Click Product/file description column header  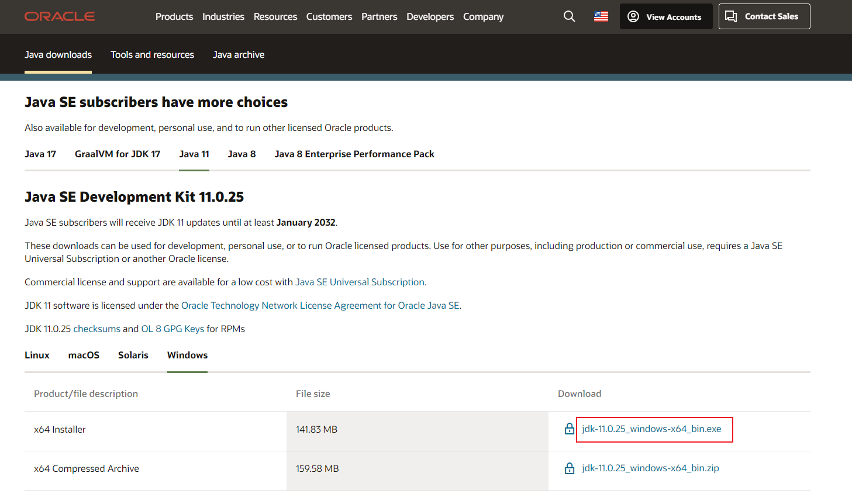[86, 393]
